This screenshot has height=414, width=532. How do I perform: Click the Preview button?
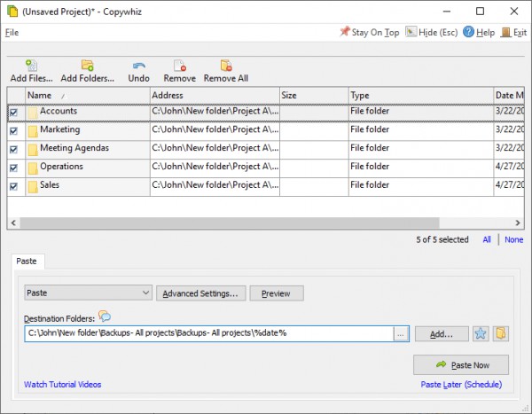coord(277,293)
